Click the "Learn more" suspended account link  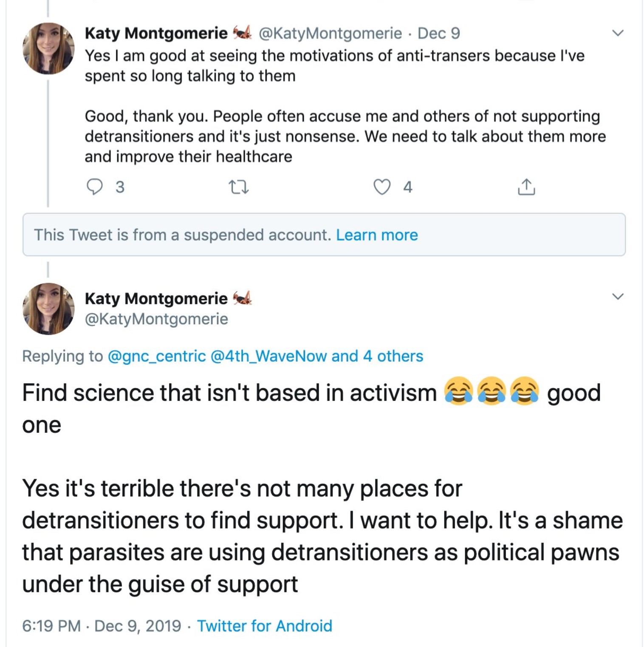tap(377, 235)
